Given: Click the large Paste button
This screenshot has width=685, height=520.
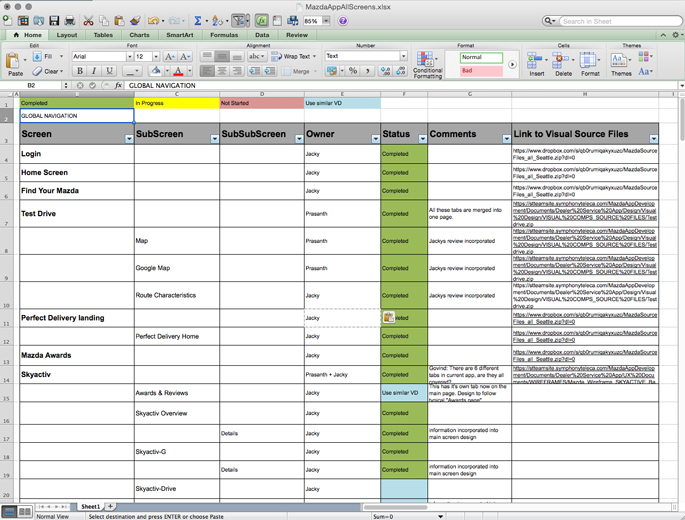Looking at the screenshot, I should tap(14, 64).
